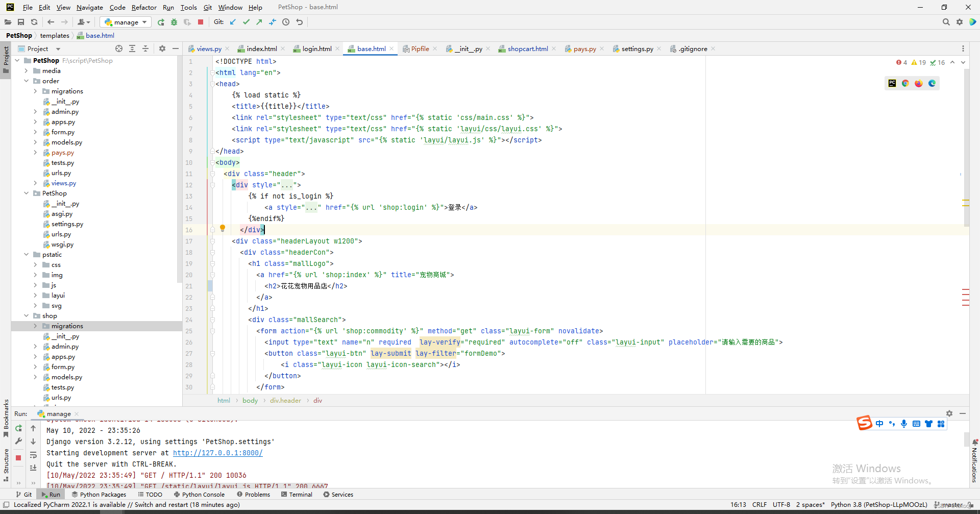
Task: Open the Refactor menu
Action: coord(144,7)
